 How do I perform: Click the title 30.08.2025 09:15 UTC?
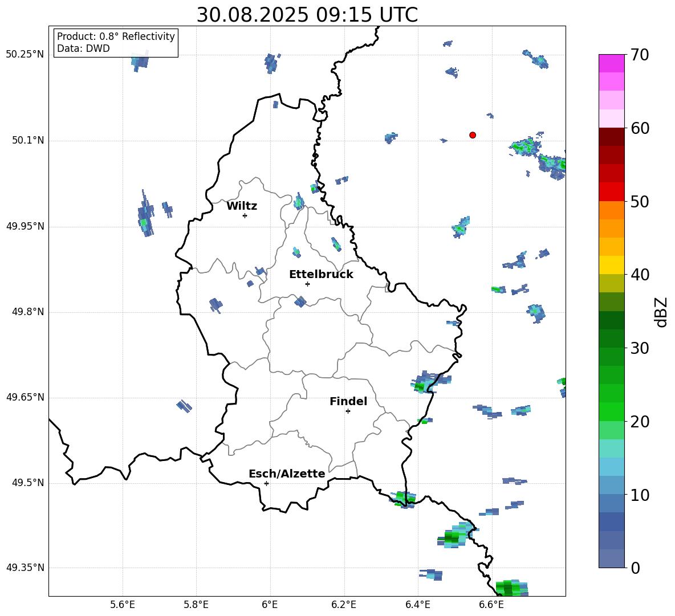[307, 15]
